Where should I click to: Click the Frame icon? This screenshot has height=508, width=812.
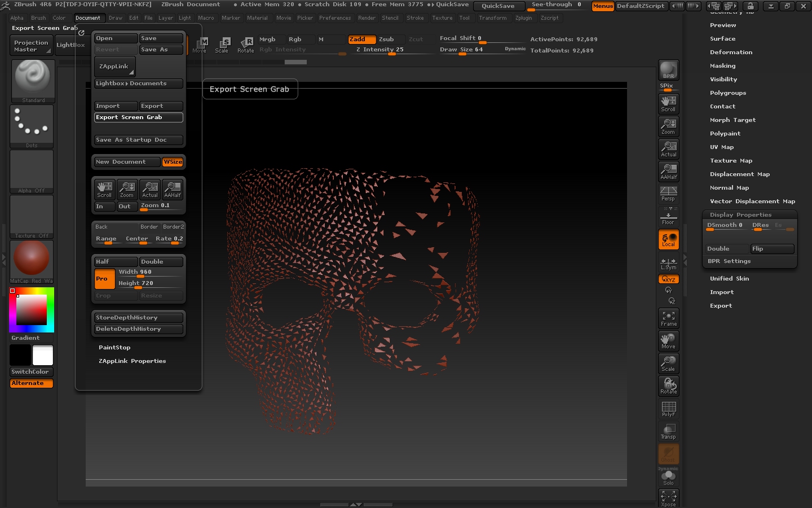click(x=668, y=318)
